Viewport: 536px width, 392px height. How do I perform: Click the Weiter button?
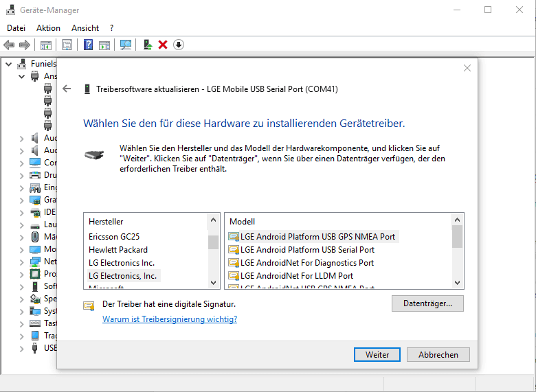(377, 354)
